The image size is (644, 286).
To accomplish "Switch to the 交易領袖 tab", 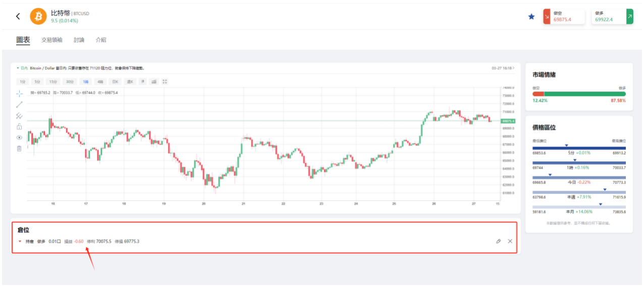I will coord(51,40).
